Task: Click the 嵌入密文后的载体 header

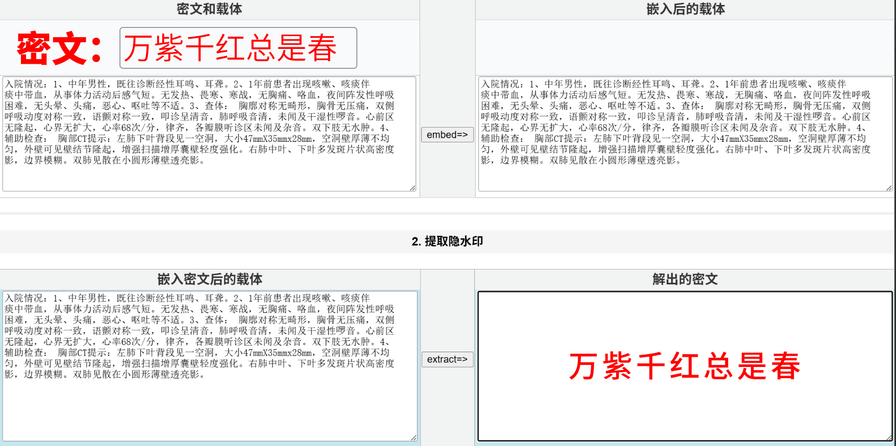Action: 210,280
